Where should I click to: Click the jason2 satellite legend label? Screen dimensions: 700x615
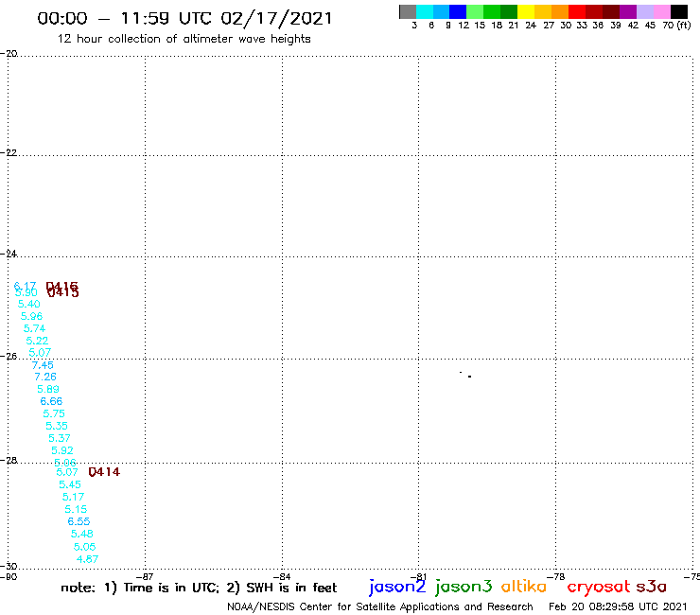click(x=397, y=587)
